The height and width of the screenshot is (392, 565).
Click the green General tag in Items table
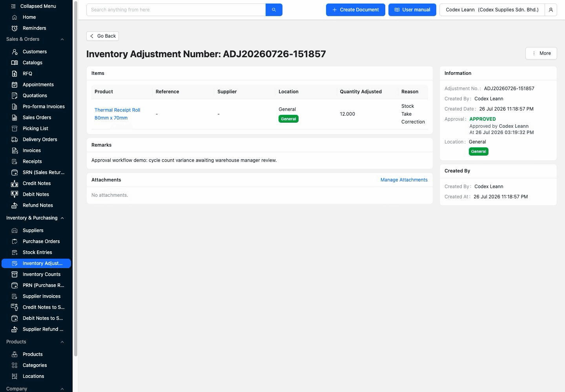288,119
